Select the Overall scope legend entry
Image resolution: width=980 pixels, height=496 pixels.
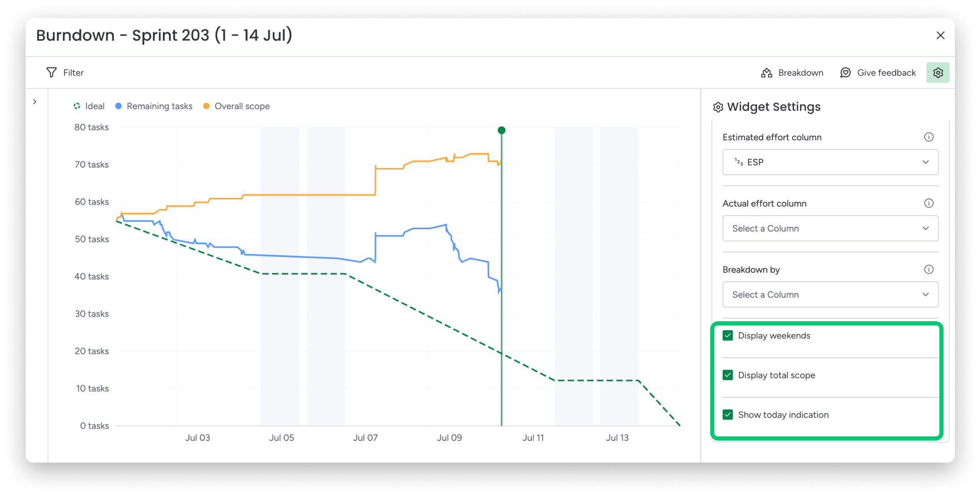242,106
